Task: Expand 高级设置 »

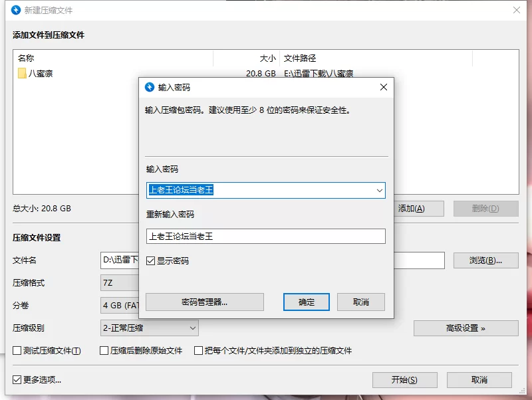Action: click(466, 328)
